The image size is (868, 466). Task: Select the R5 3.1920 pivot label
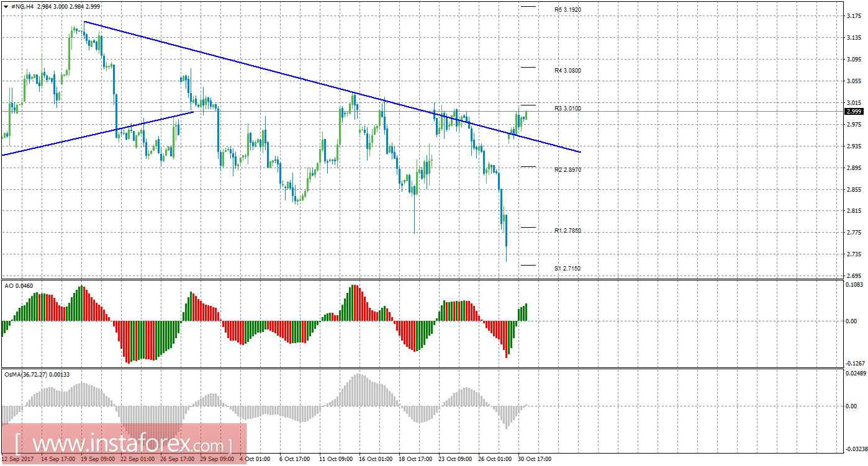pos(567,10)
